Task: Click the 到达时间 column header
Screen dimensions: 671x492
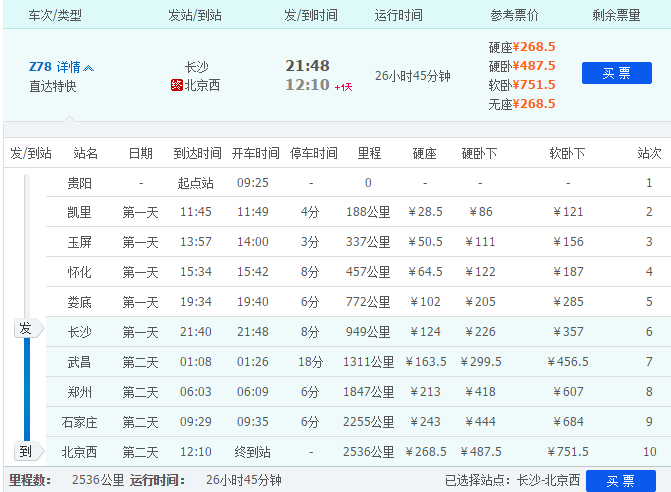Action: [197, 153]
